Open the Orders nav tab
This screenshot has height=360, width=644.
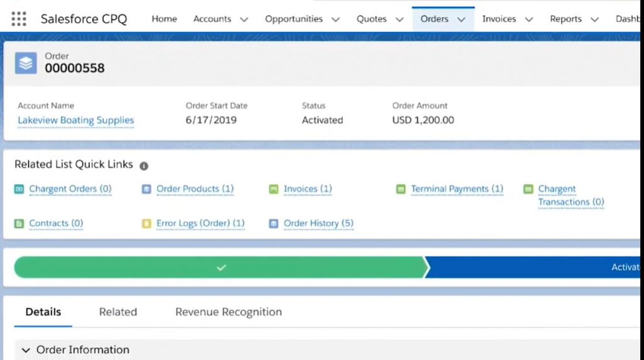[434, 19]
